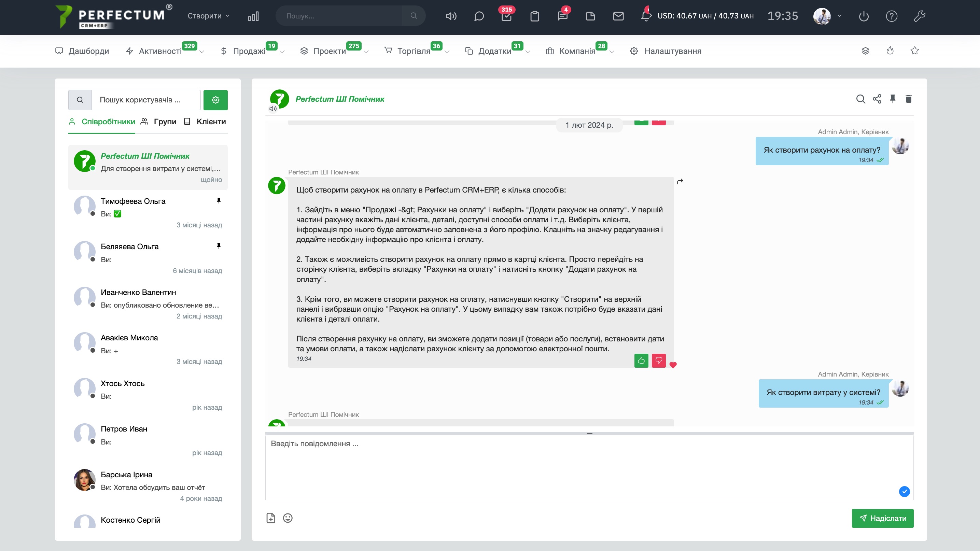Pin the Perfectum ШІ Помічник chat
The image size is (980, 551).
click(x=893, y=99)
